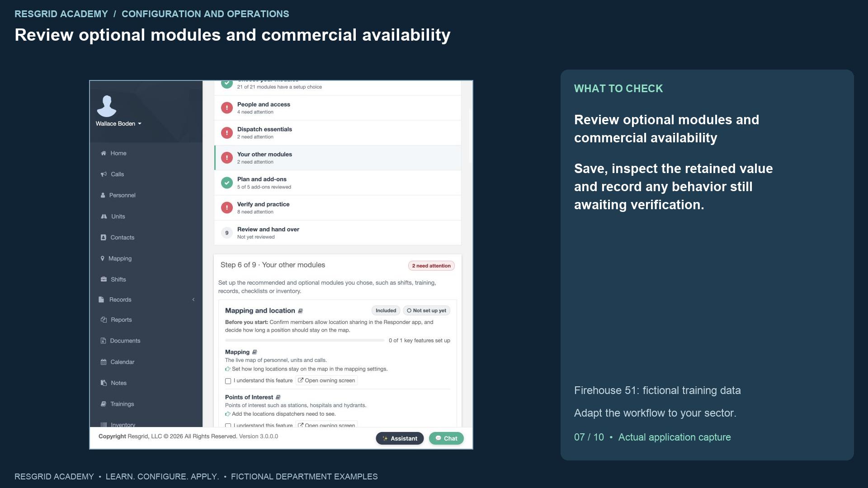The image size is (868, 488).
Task: Click the Inventory sidebar item
Action: 118,424
